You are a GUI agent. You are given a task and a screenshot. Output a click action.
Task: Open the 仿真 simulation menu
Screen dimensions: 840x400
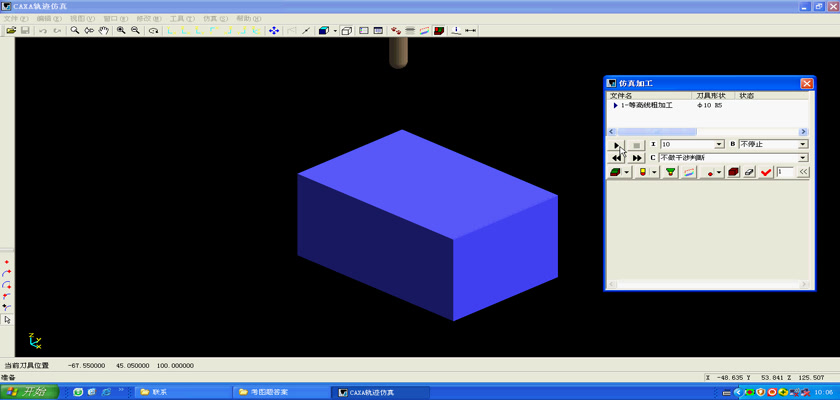[x=215, y=18]
